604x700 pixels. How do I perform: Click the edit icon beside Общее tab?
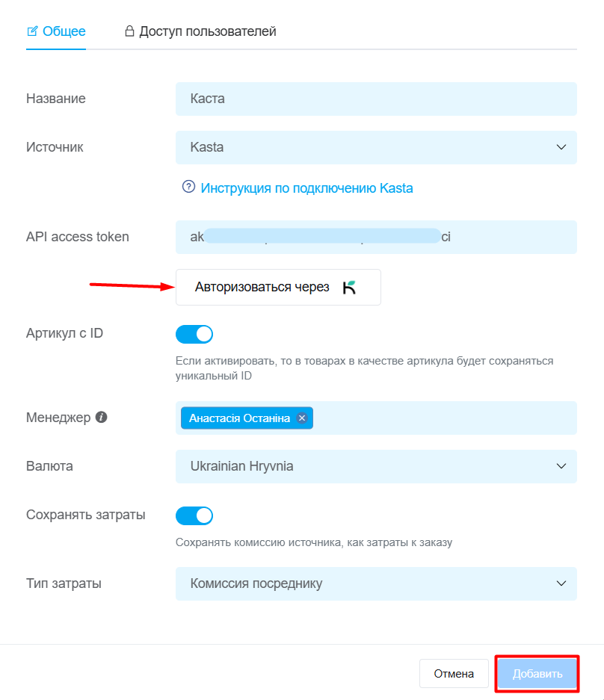[x=32, y=31]
